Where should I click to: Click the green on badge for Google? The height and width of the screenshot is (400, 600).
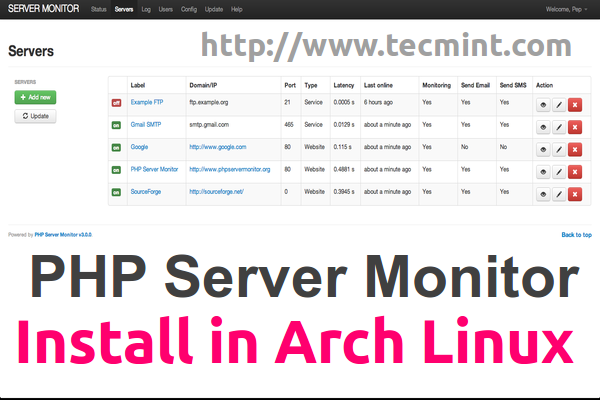116,147
